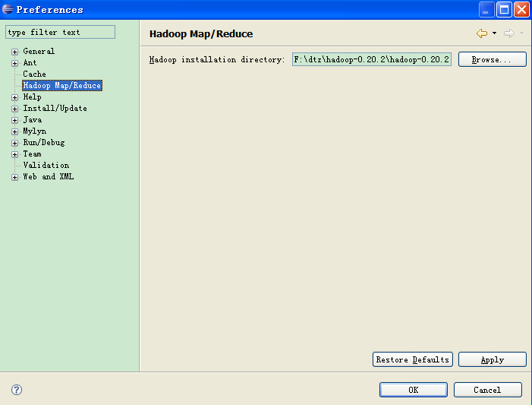Expand the Run/Debug tree node
This screenshot has width=532, height=405.
click(14, 143)
